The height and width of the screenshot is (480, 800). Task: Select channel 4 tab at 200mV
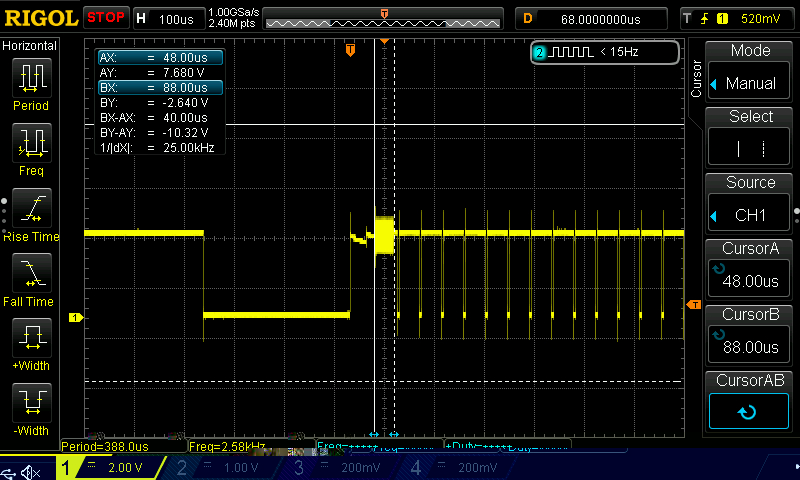point(454,467)
